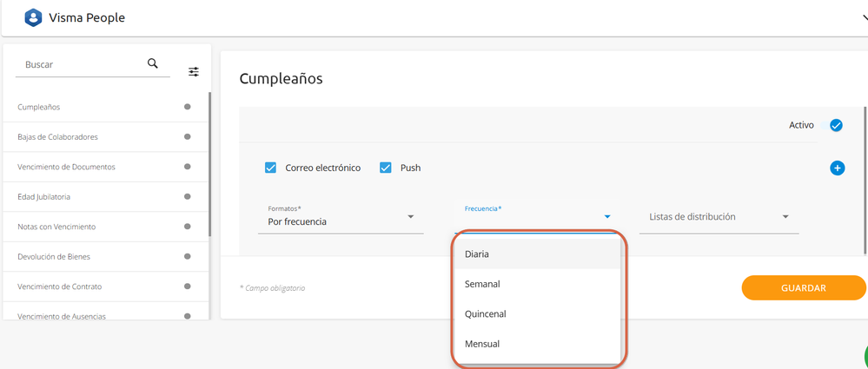Click status dot next to Cumpleaños

[x=187, y=107]
